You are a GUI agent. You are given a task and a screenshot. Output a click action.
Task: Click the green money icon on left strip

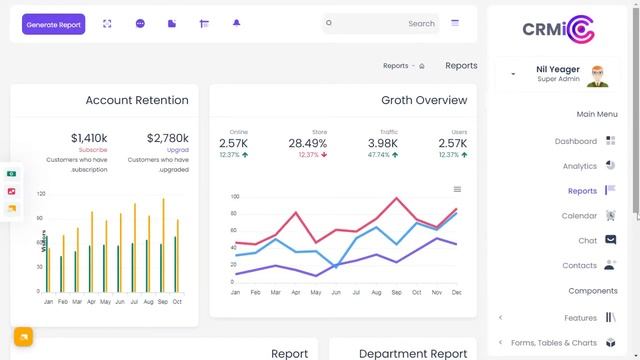[11, 174]
